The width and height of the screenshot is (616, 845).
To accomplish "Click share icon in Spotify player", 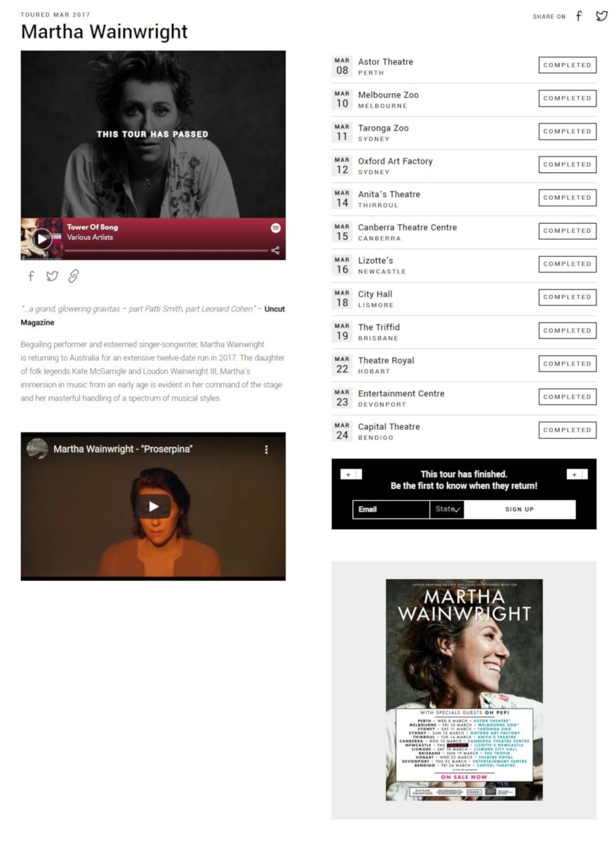I will (275, 250).
